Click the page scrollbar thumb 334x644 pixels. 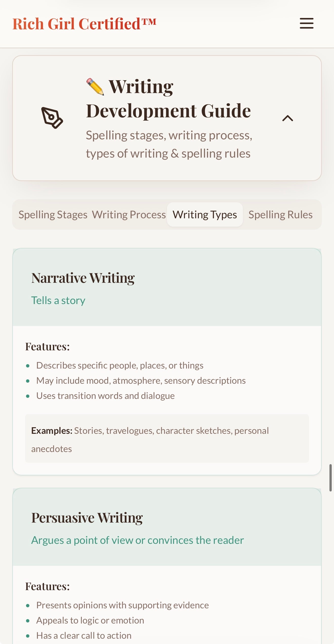pos(330,478)
